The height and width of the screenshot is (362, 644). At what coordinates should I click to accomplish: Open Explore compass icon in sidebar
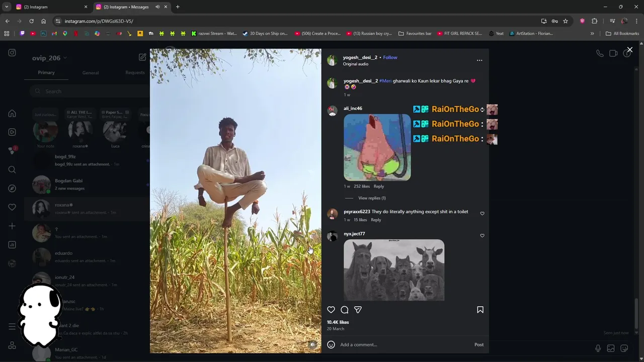pyautogui.click(x=12, y=189)
